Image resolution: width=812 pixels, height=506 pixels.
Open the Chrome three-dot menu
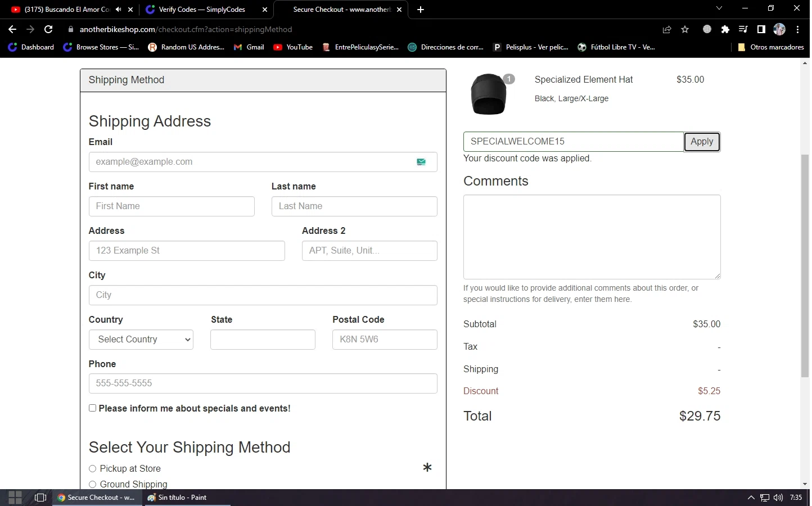pos(798,29)
